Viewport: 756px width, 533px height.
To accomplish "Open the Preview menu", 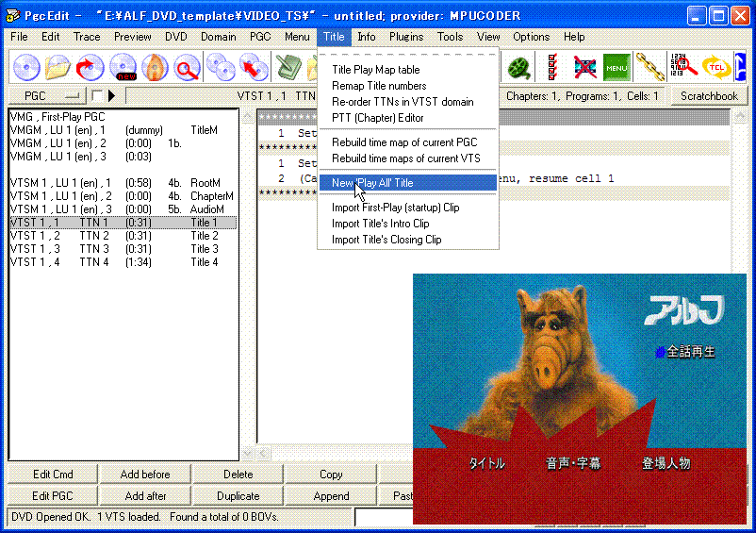I will tap(133, 37).
